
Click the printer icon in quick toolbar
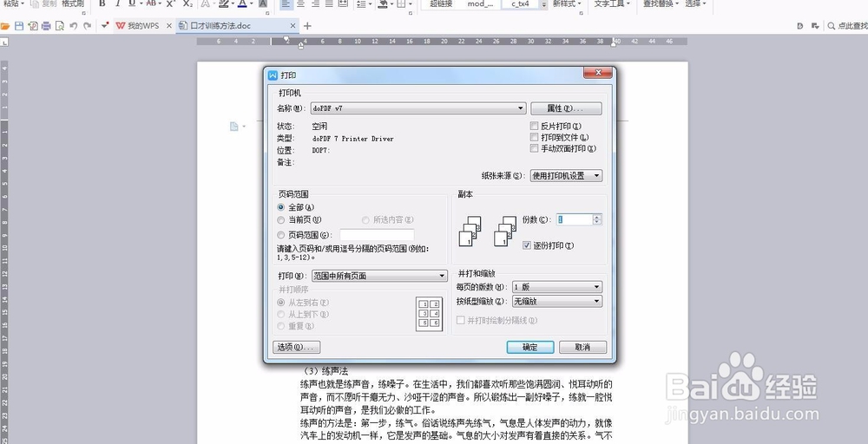click(x=46, y=26)
